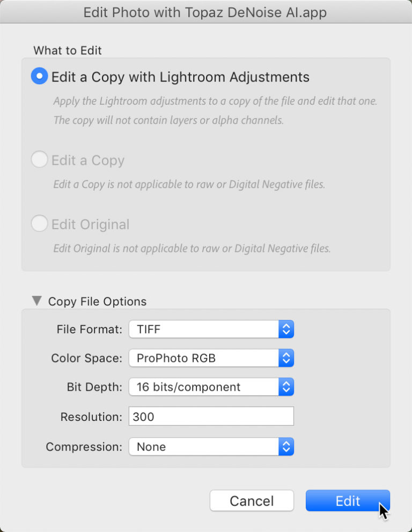412x532 pixels.
Task: Click the Edit Original radio circle
Action: tap(39, 224)
